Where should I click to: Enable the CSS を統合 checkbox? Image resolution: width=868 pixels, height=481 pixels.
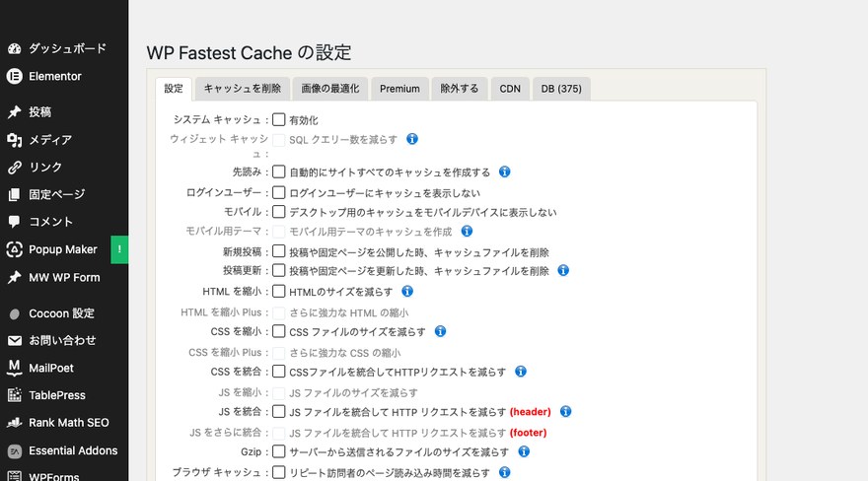pyautogui.click(x=279, y=372)
